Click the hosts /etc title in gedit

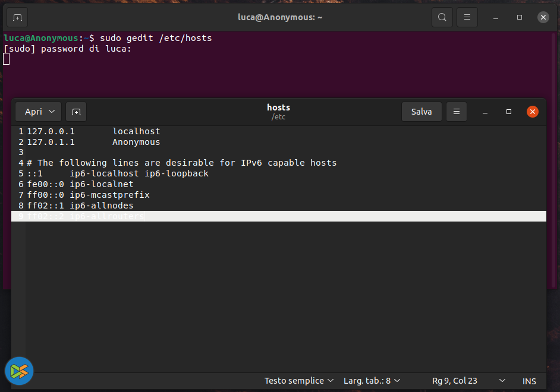pyautogui.click(x=278, y=112)
